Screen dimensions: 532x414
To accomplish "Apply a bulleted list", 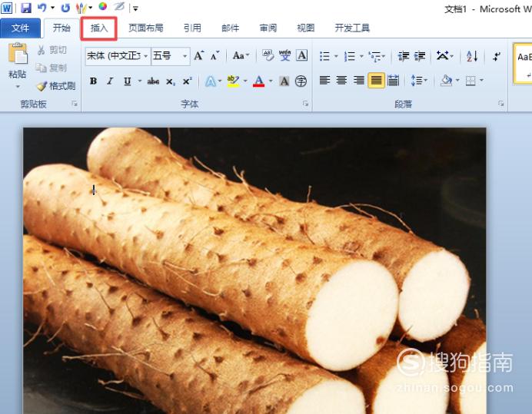I will point(324,56).
